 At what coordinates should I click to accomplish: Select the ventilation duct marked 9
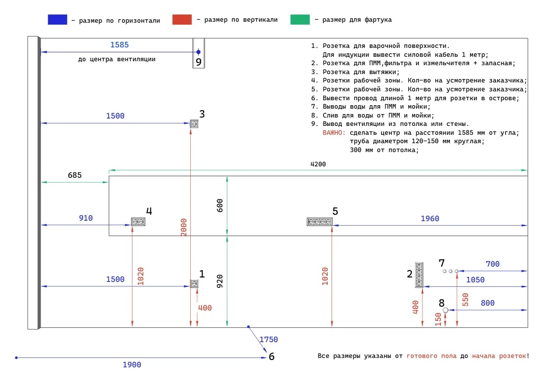pos(199,53)
